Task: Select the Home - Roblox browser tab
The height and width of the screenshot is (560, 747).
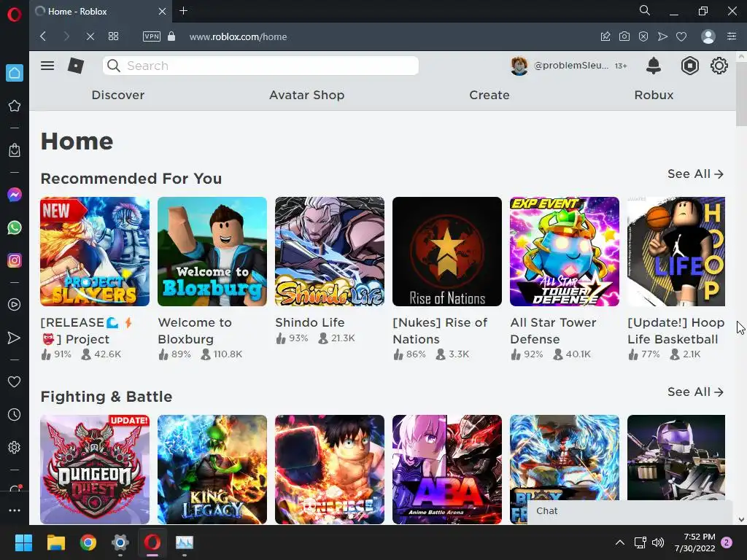Action: click(x=101, y=12)
